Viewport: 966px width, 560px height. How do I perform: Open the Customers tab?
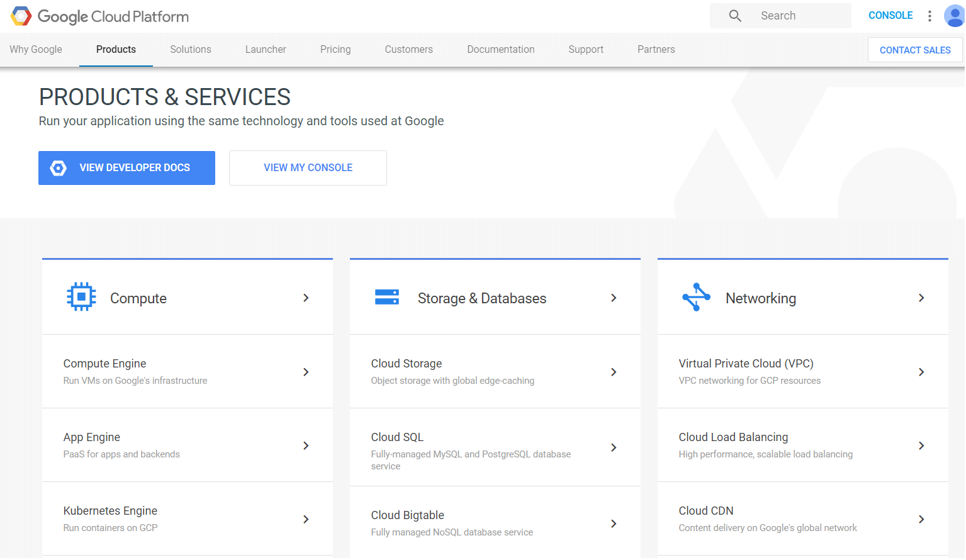(x=409, y=49)
